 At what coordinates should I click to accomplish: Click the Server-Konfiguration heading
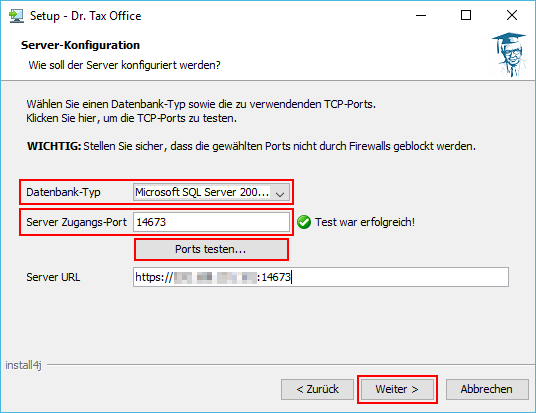tap(80, 45)
